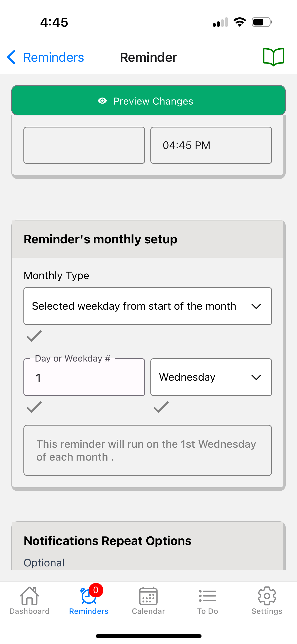Open Dashboard house icon
297x644 pixels.
coord(29,596)
